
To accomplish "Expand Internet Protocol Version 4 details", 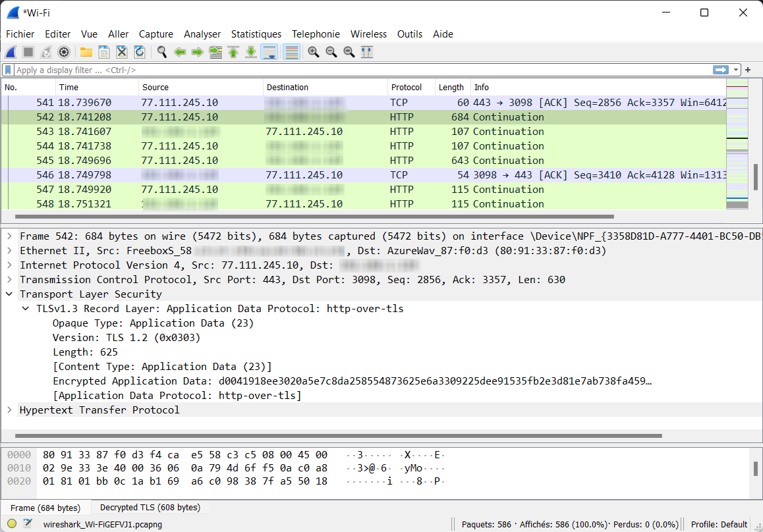I will coord(9,265).
